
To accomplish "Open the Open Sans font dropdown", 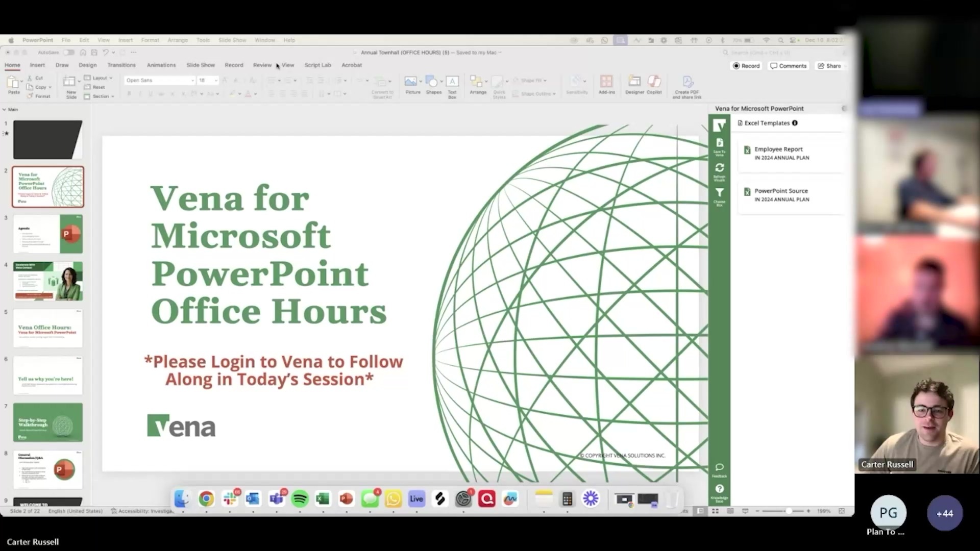I will click(192, 80).
